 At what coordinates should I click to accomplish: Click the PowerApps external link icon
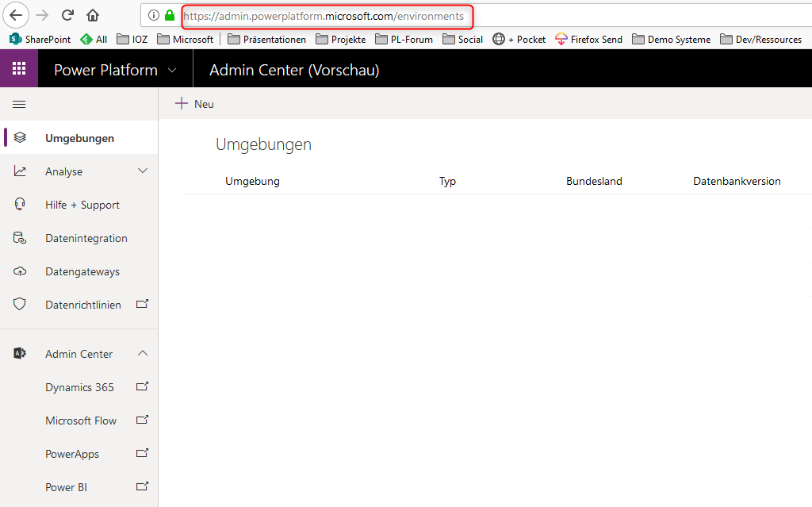[x=143, y=453]
